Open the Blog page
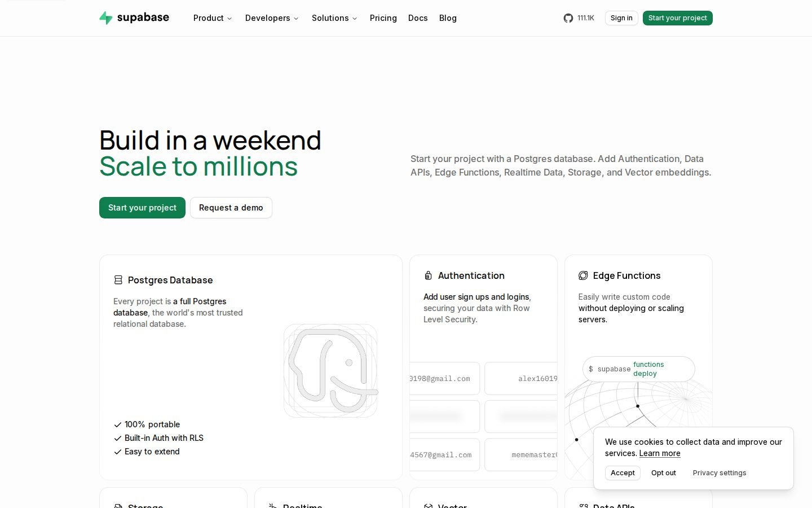 (448, 18)
